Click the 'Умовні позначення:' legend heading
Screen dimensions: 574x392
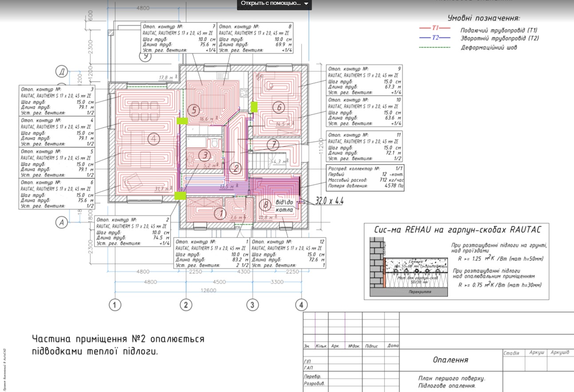[x=483, y=19]
